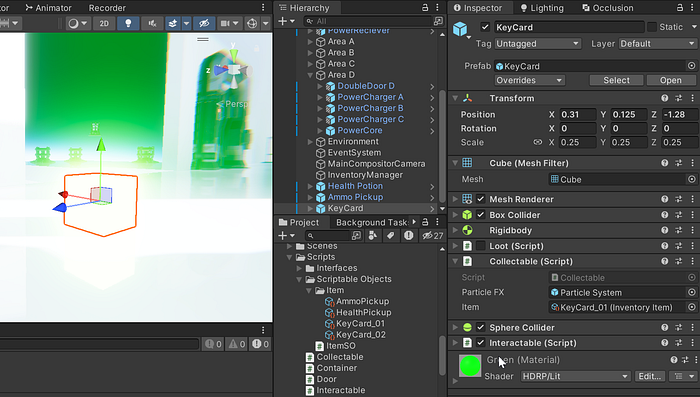The height and width of the screenshot is (397, 700).
Task: Switch to the Lighting tab
Action: (542, 8)
